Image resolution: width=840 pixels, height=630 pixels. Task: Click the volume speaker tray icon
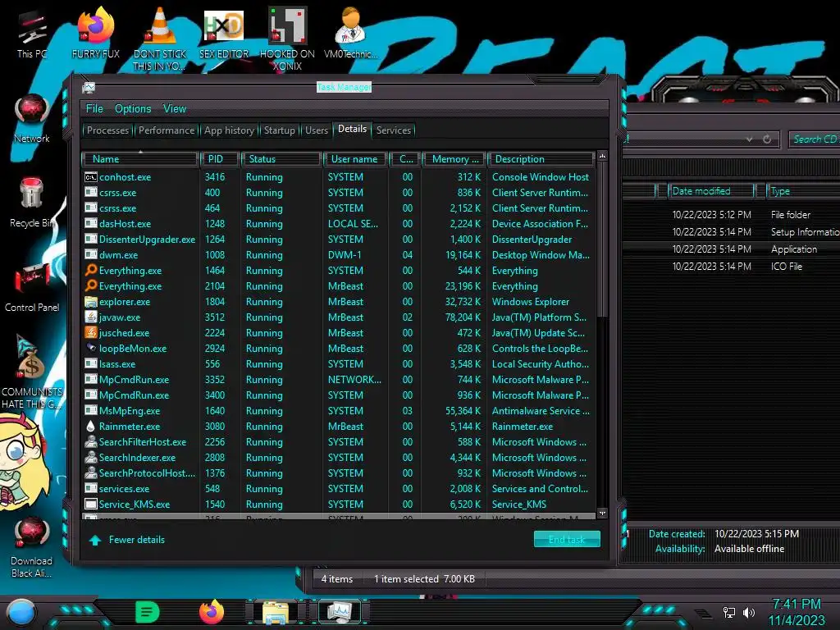coord(749,612)
